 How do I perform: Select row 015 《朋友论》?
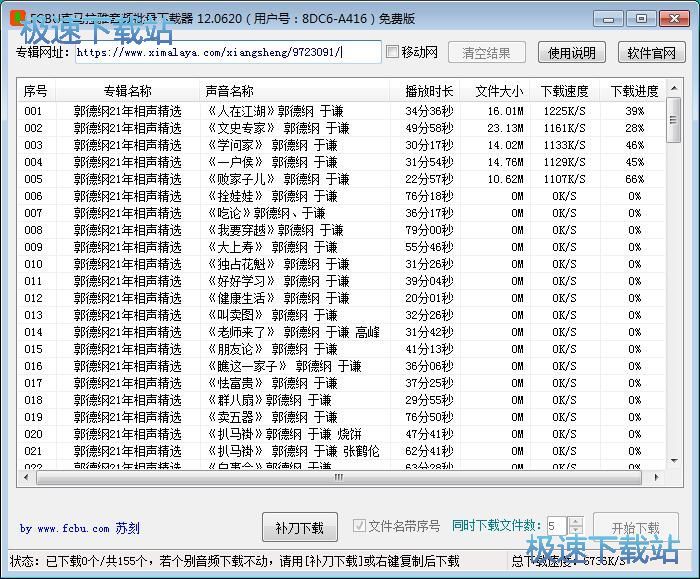tap(342, 349)
